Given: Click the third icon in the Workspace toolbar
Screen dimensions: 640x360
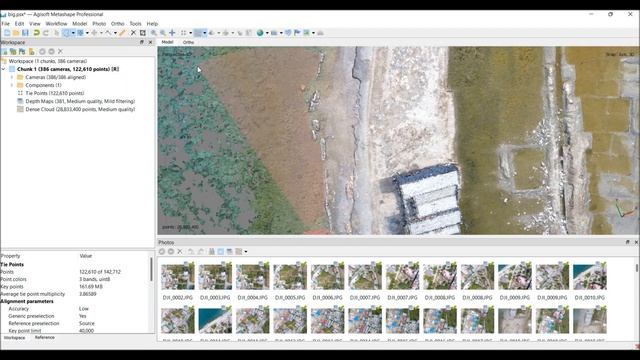Looking at the screenshot, I should coord(22,51).
